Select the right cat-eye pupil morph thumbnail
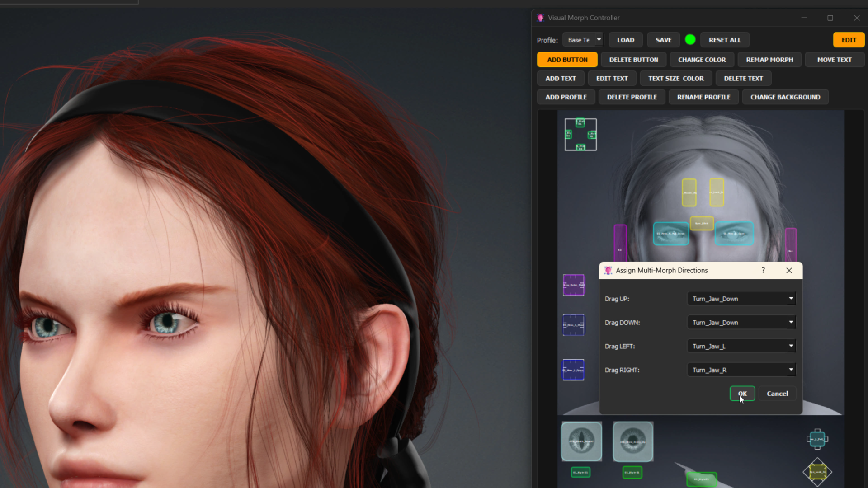Image resolution: width=868 pixels, height=488 pixels. (633, 441)
